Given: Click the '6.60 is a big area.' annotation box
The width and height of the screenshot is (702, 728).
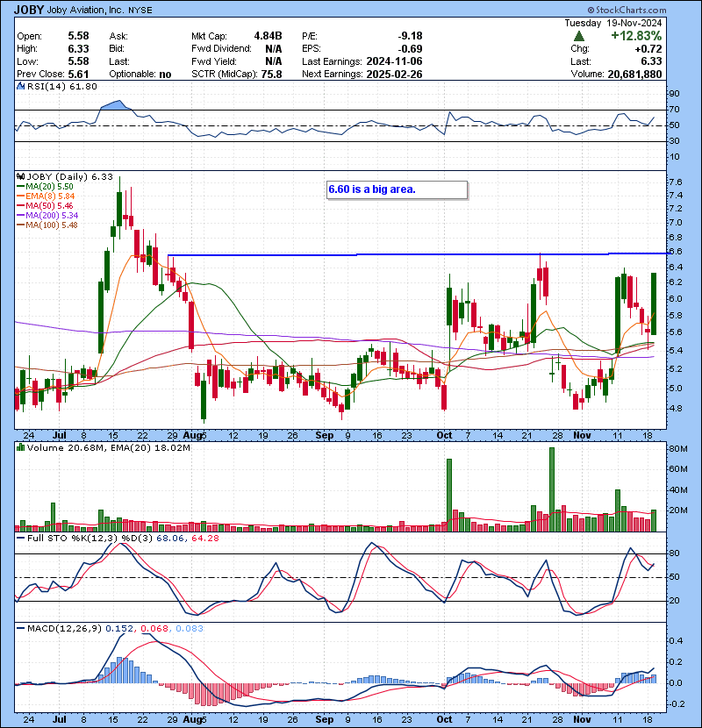Looking at the screenshot, I should 397,189.
